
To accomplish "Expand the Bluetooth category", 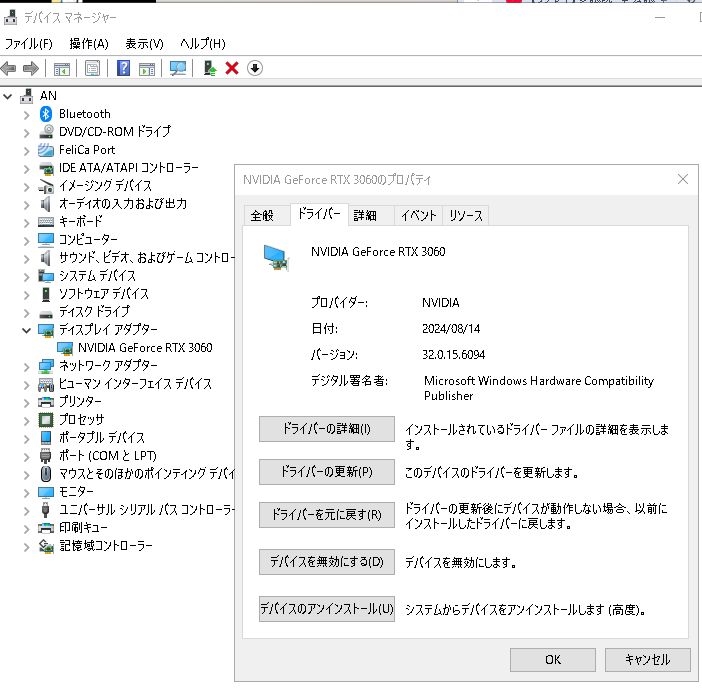I will pyautogui.click(x=26, y=115).
